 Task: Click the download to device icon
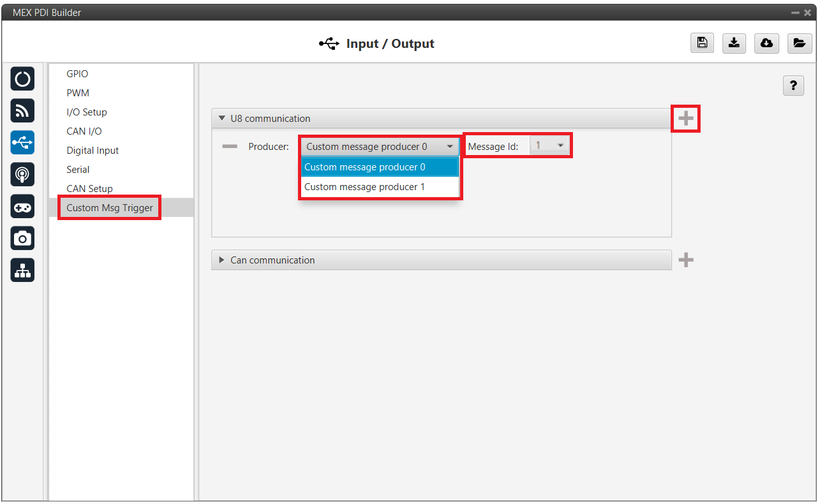pyautogui.click(x=734, y=43)
